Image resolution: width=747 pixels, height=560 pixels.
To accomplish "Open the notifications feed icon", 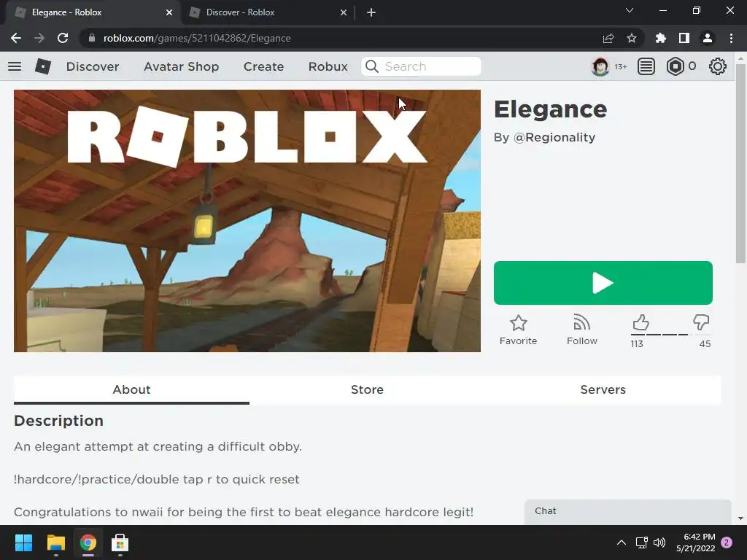I will click(646, 66).
